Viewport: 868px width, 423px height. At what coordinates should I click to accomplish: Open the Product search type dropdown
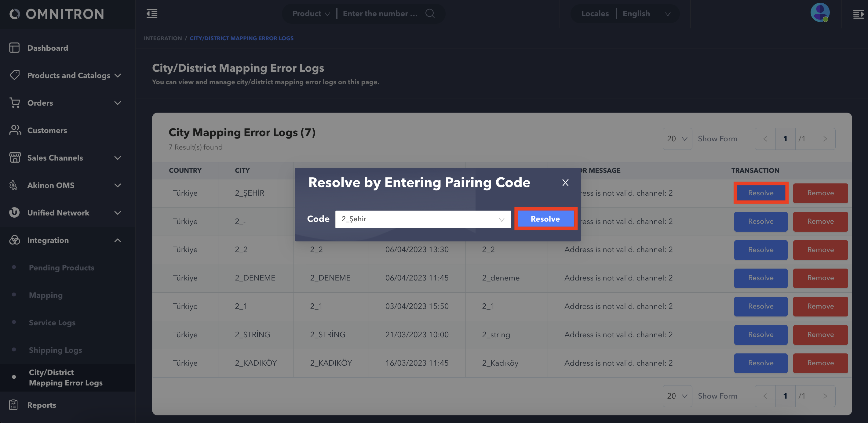click(311, 14)
